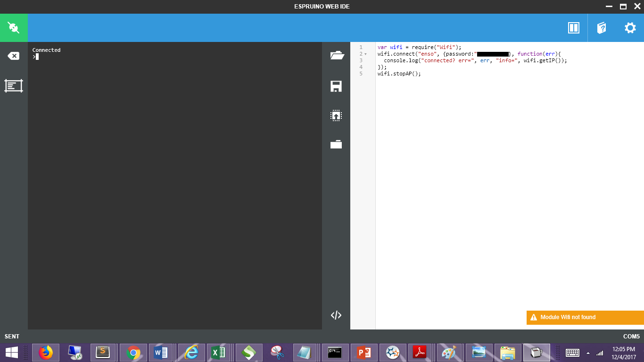Screen dimensions: 644x362
Task: Open Snipping Tool from the taskbar
Action: coord(277,353)
